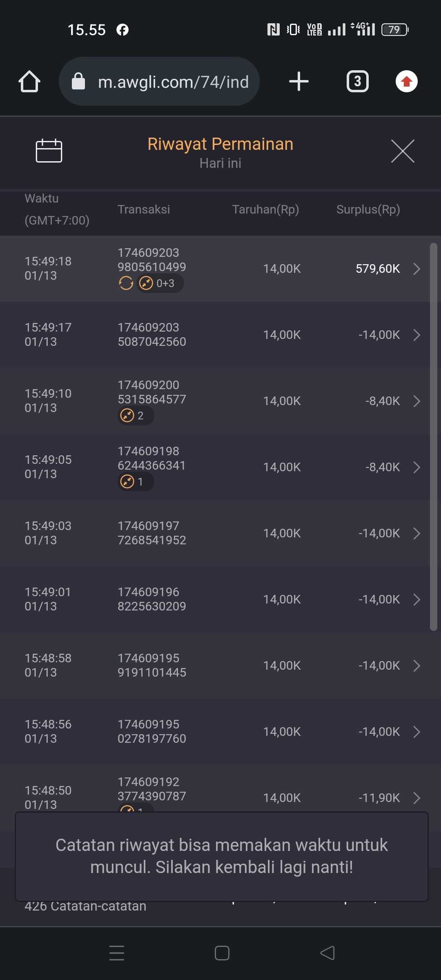Tap the Android recent apps menu button

click(x=117, y=953)
